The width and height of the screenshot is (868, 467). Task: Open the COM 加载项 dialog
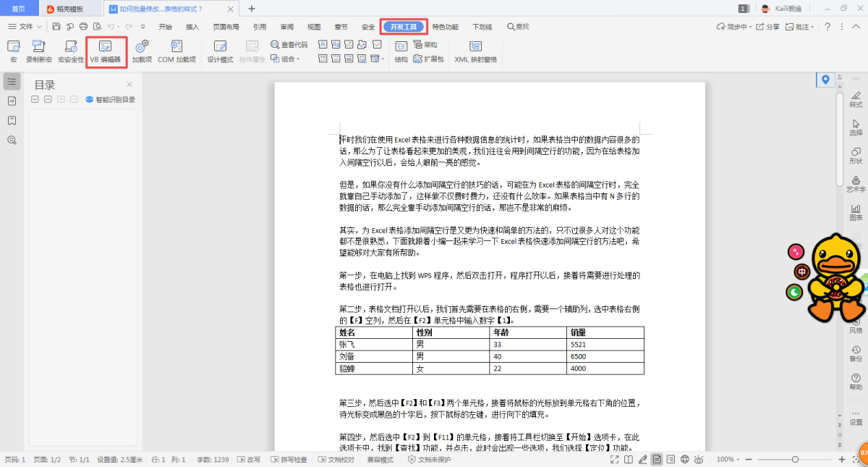point(176,51)
